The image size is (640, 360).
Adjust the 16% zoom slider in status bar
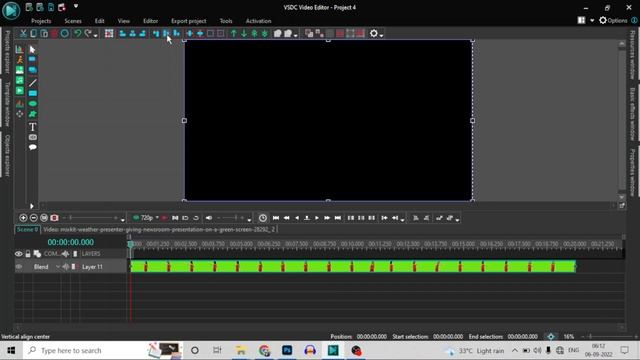(x=609, y=337)
